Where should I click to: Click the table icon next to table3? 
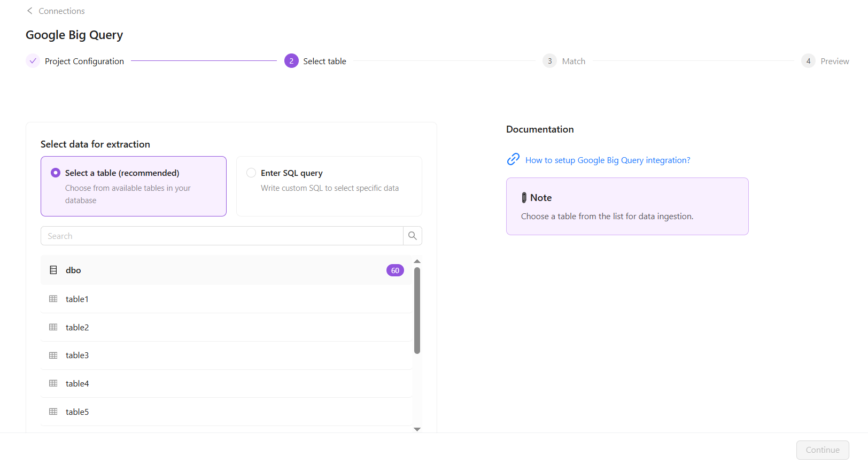point(53,355)
